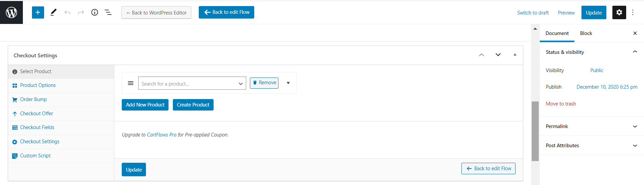Open the Search for a product dropdown
644x185 pixels.
192,83
